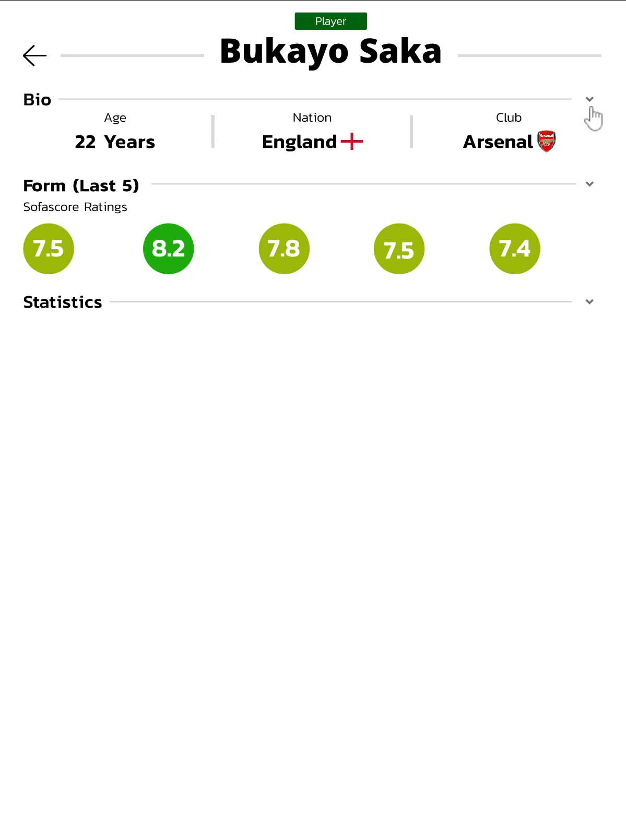Image resolution: width=626 pixels, height=840 pixels.
Task: Expand the Statistics section chevron
Action: click(589, 302)
